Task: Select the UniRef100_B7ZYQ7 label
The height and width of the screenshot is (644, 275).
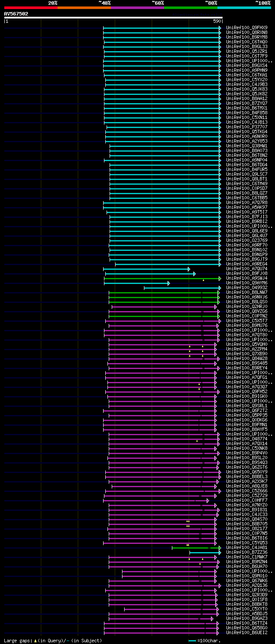Action: tap(247, 103)
